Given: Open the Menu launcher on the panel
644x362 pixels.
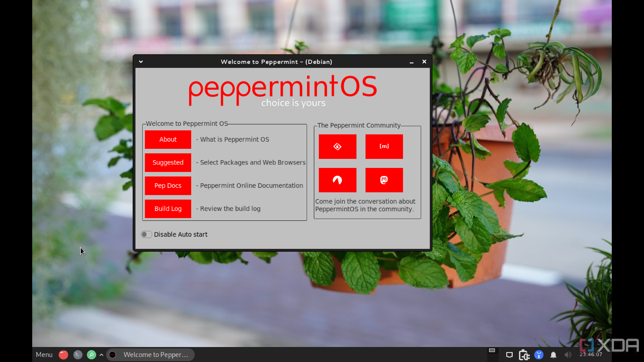Looking at the screenshot, I should pyautogui.click(x=44, y=354).
